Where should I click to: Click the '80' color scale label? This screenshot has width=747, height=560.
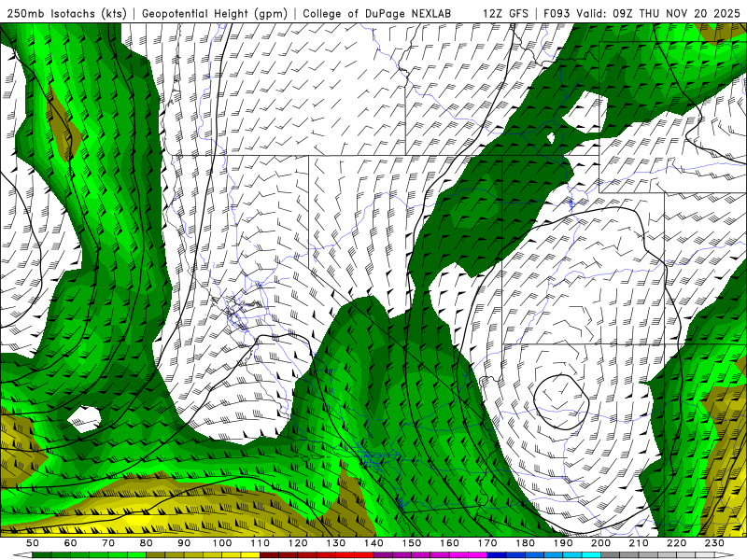146,543
